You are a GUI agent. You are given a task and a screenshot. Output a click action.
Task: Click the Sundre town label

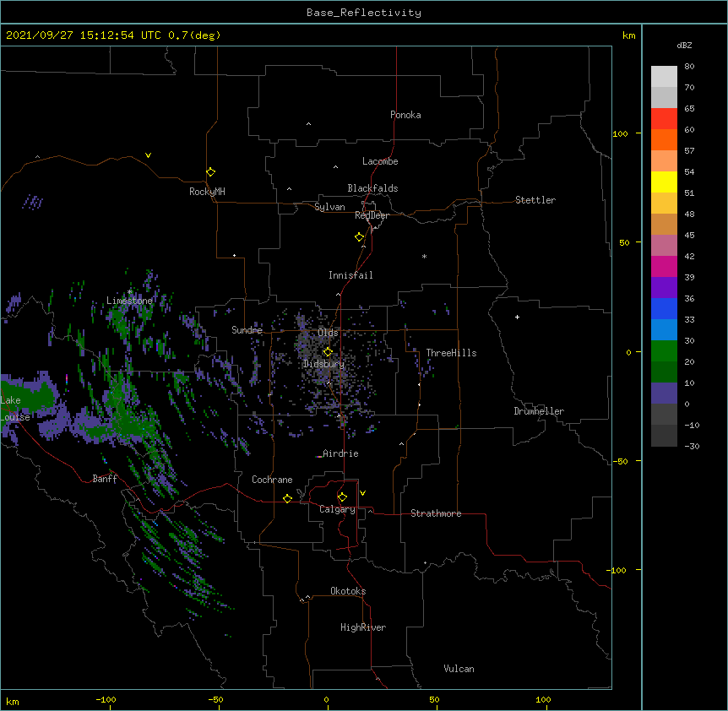[x=247, y=330]
